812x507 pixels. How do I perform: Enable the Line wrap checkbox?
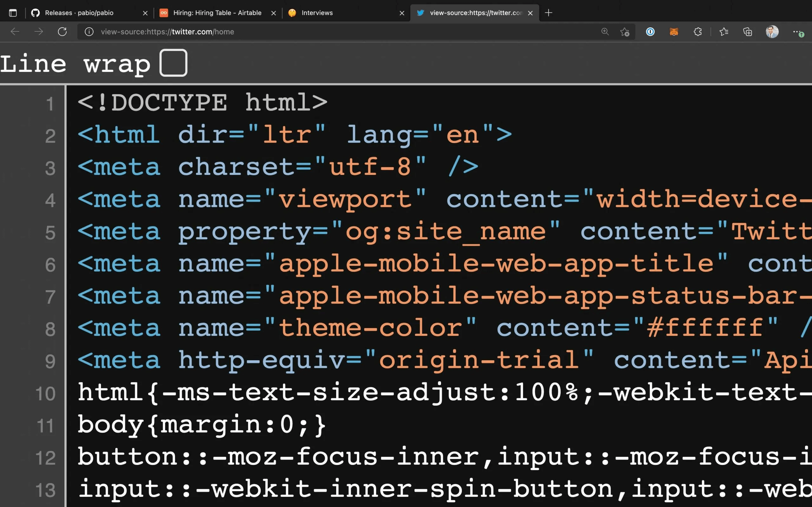173,63
